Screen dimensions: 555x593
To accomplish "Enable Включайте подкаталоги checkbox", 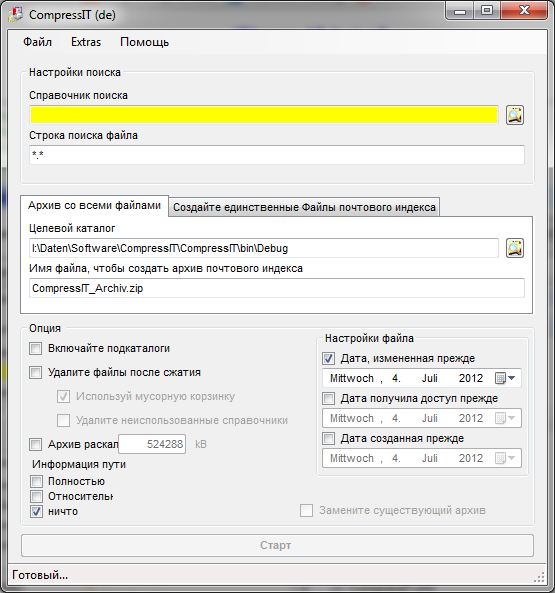I will [36, 348].
